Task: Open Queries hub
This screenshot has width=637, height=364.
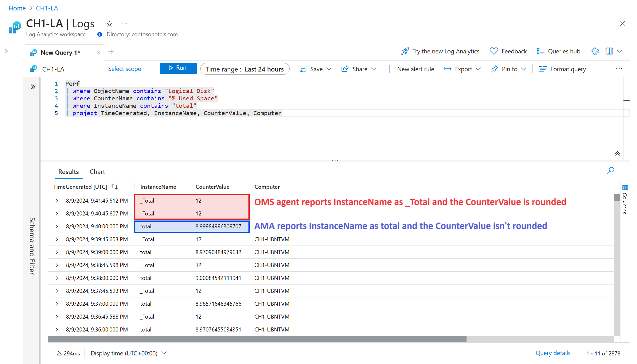Action: pos(558,51)
